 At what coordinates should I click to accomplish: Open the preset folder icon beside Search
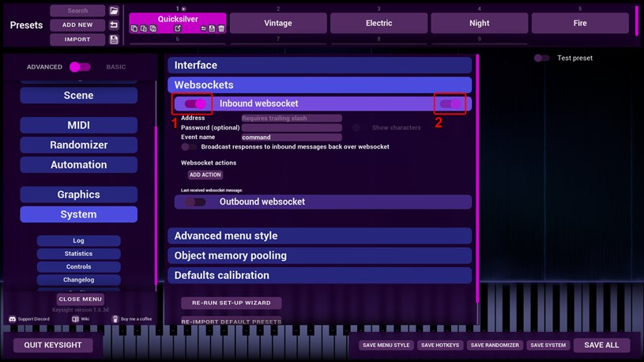tap(114, 11)
